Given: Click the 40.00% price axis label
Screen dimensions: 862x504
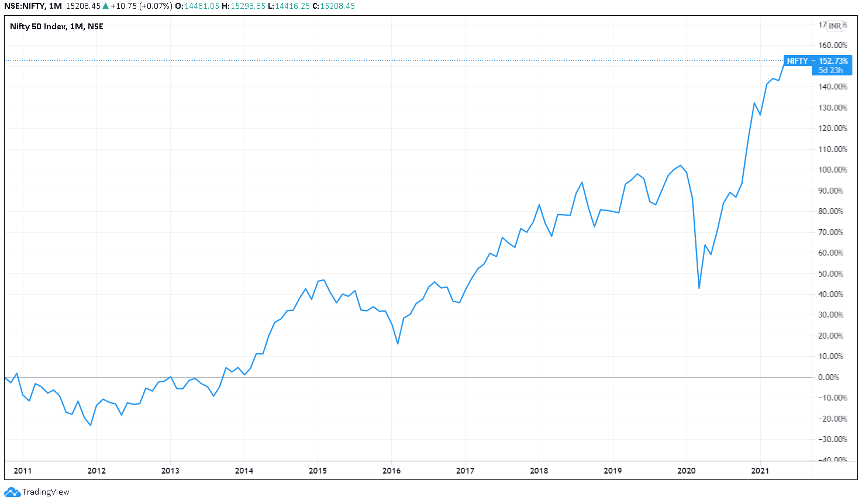Looking at the screenshot, I should pyautogui.click(x=830, y=294).
